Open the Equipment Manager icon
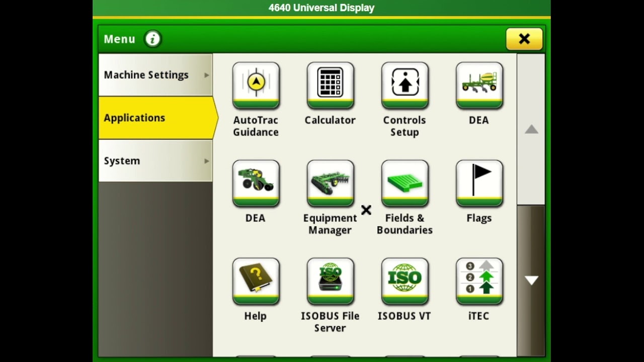 (x=330, y=183)
